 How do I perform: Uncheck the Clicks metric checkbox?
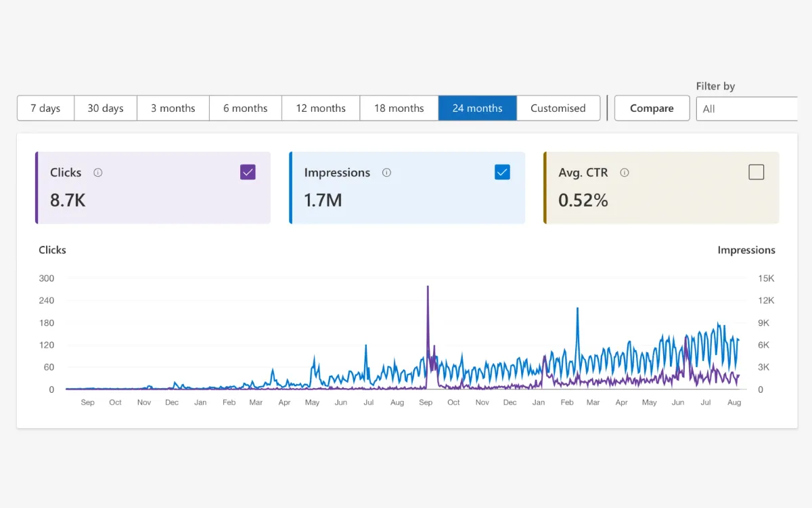tap(248, 172)
